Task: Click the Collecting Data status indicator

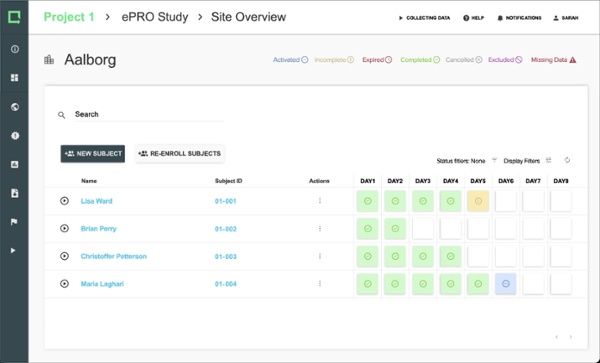Action: (x=424, y=18)
